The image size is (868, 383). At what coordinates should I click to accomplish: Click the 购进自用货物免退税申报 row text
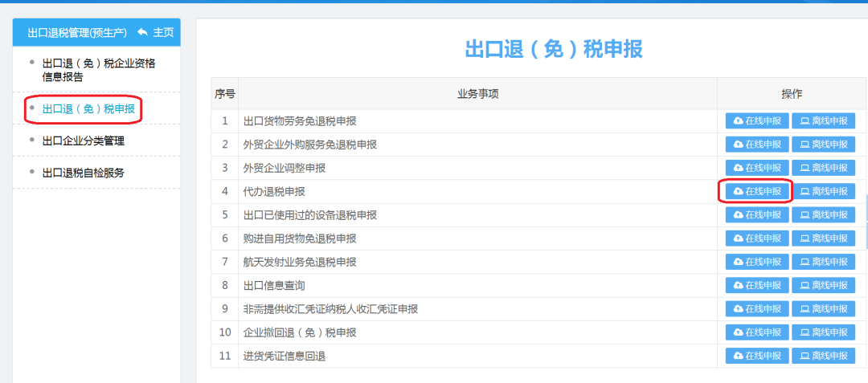coord(300,238)
